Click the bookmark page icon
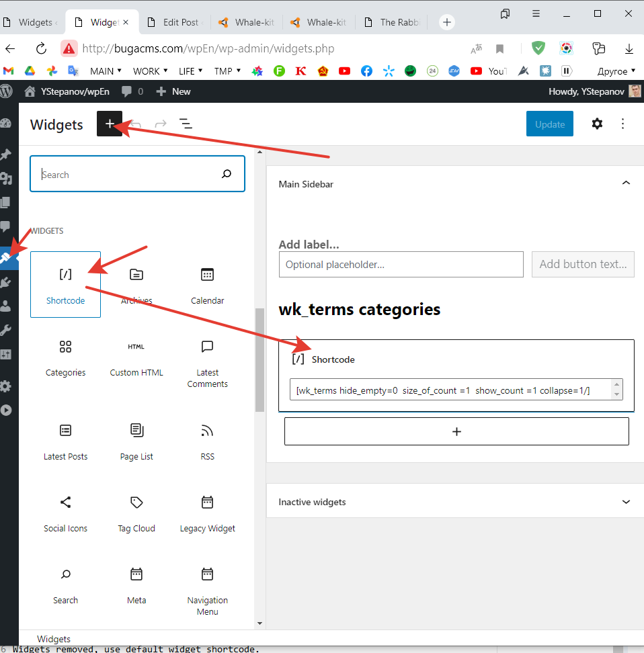The width and height of the screenshot is (644, 653). coord(499,49)
